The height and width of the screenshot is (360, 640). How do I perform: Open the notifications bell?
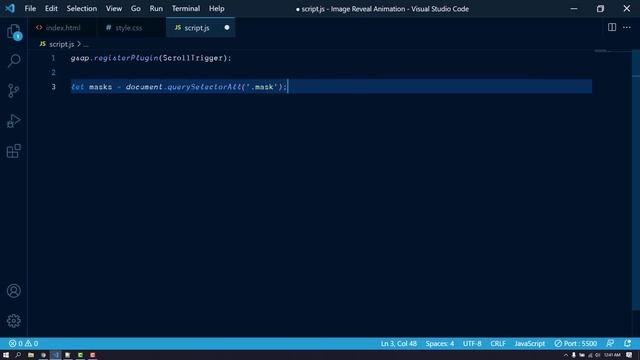pyautogui.click(x=627, y=344)
